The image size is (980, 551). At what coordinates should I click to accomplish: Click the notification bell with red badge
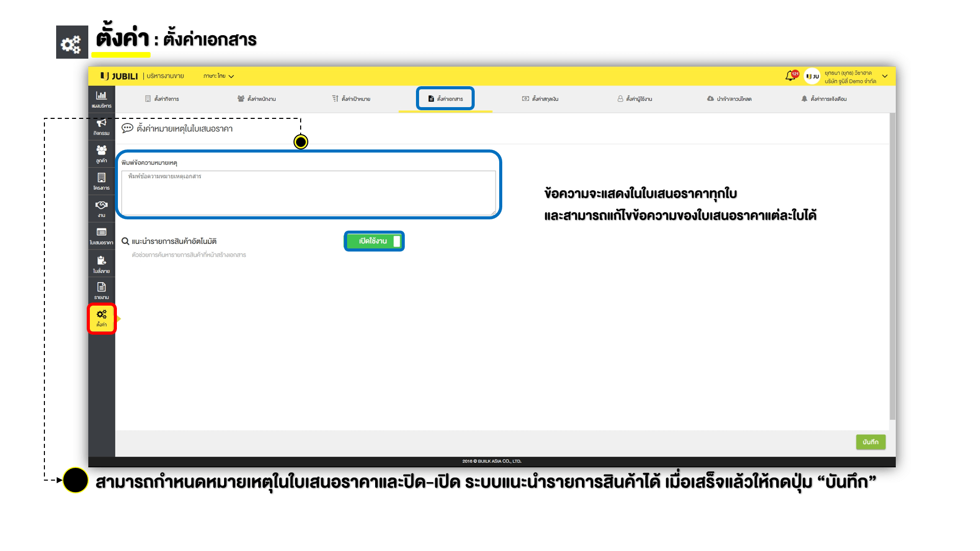(x=791, y=76)
